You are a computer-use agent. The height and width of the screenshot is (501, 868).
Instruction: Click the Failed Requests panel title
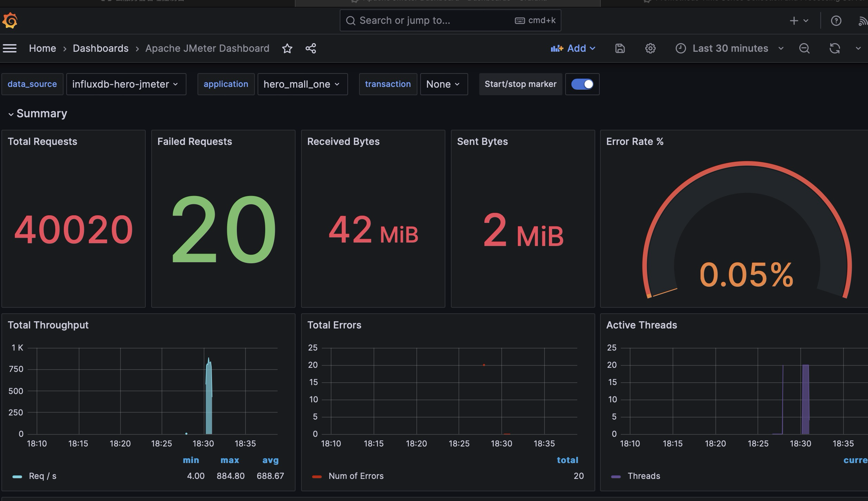(195, 141)
